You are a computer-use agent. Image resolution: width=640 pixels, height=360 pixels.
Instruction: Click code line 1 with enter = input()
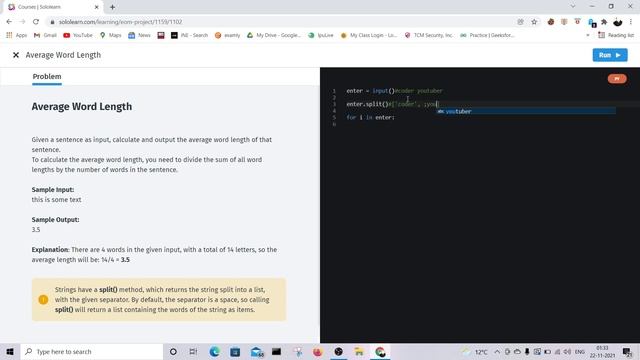(x=394, y=91)
